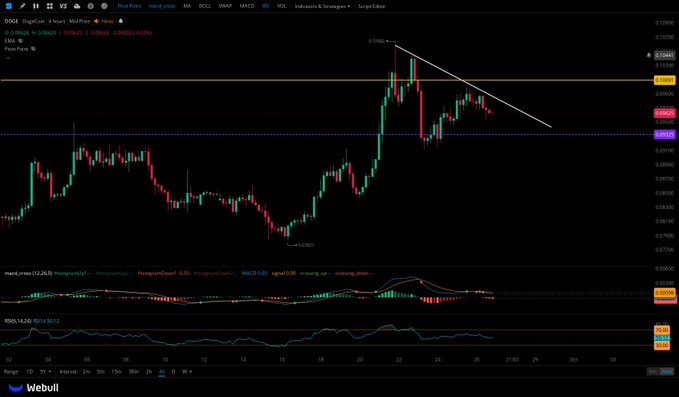
Task: Open Indicators & Strategies dropdown
Action: [x=322, y=6]
